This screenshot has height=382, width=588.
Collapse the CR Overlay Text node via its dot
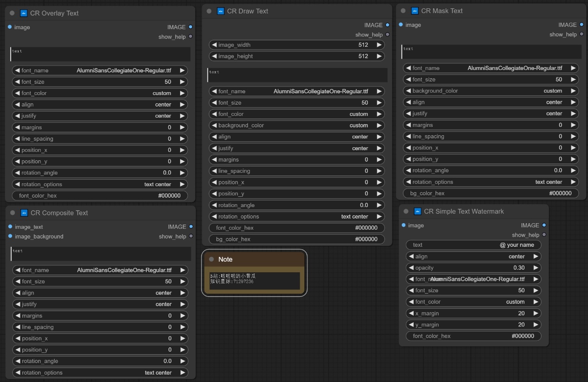[12, 13]
